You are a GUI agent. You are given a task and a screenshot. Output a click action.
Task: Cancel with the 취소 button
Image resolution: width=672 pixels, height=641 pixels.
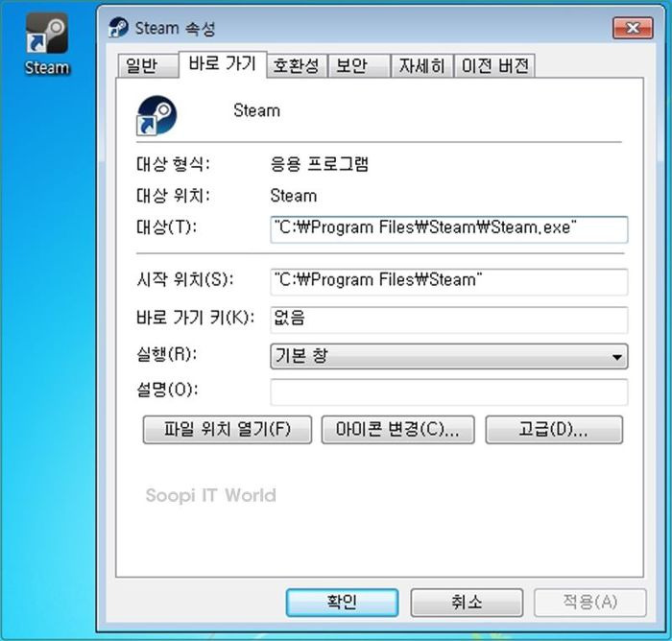coord(467,603)
